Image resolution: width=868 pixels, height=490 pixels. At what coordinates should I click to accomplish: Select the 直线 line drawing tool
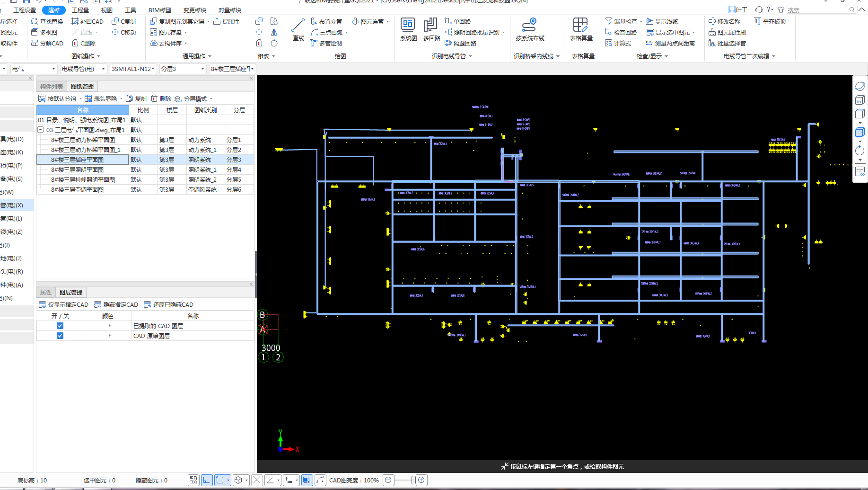(x=298, y=30)
